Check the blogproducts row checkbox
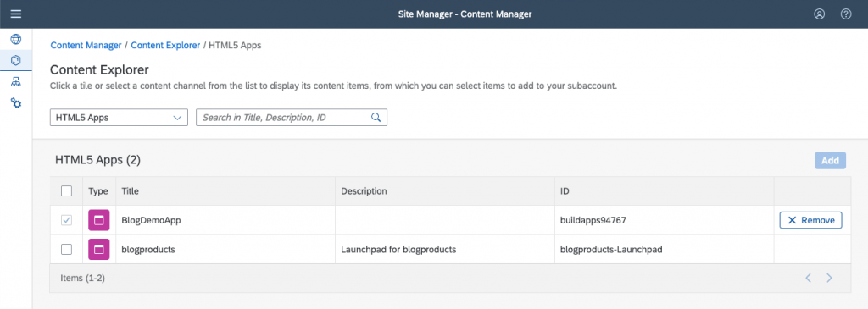This screenshot has height=309, width=868. click(x=66, y=249)
